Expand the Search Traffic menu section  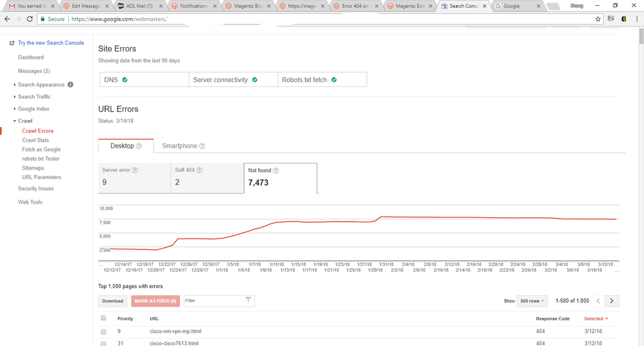point(34,97)
